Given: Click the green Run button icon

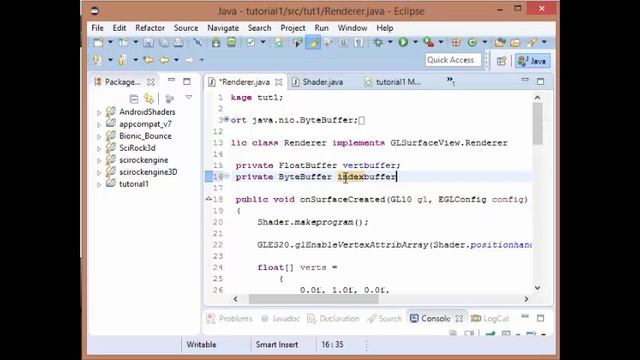Looking at the screenshot, I should (x=403, y=42).
